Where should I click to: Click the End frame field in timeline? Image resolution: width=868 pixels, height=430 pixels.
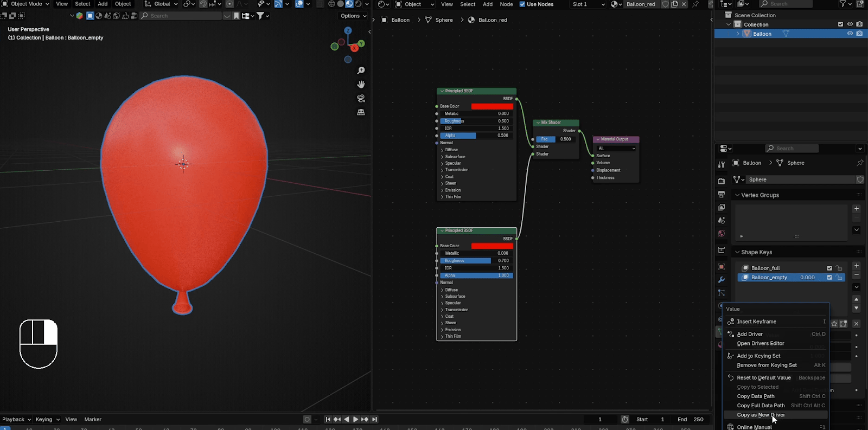[x=691, y=419]
